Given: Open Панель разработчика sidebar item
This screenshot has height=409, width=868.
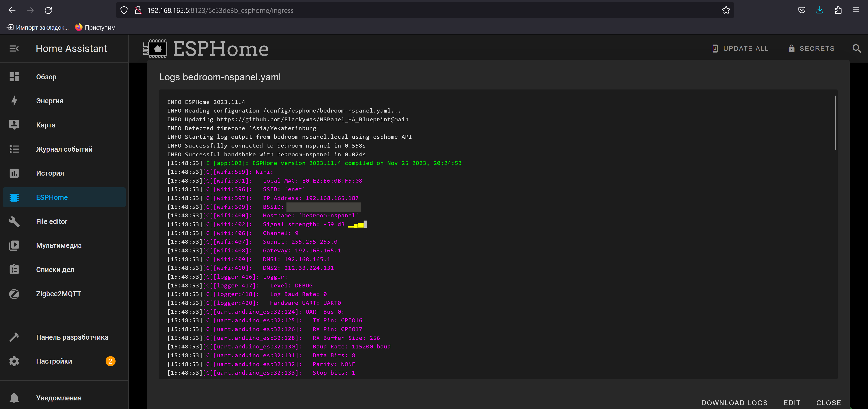Looking at the screenshot, I should click(x=64, y=337).
